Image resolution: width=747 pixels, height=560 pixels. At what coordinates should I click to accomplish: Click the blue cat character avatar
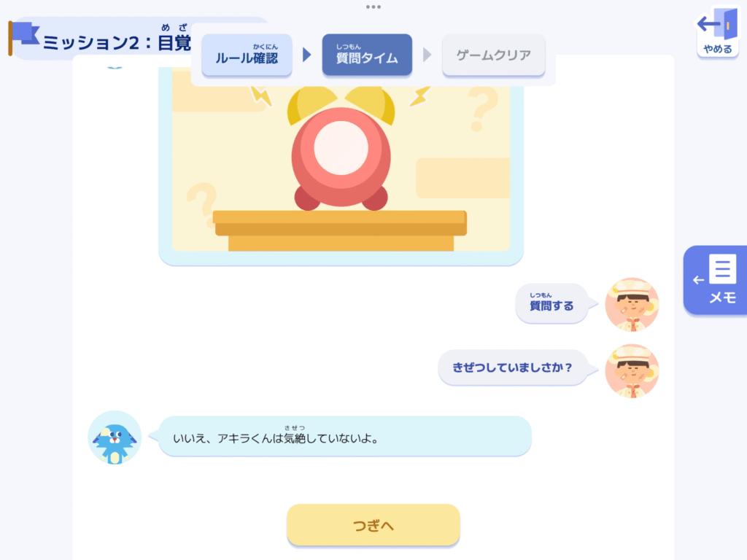(x=115, y=437)
